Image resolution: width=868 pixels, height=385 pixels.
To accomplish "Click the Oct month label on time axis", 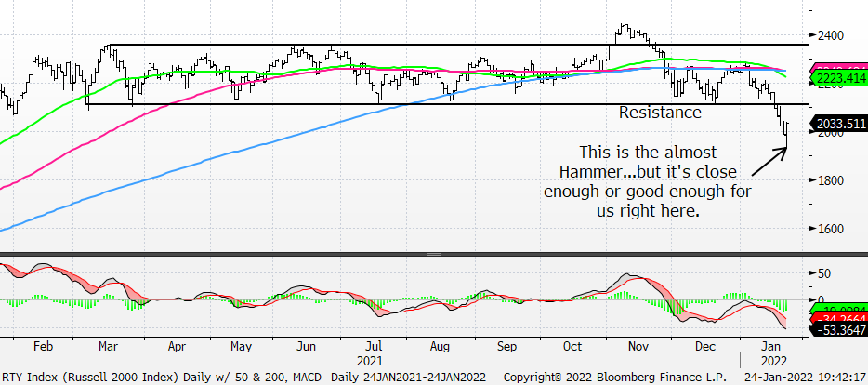I will (572, 346).
